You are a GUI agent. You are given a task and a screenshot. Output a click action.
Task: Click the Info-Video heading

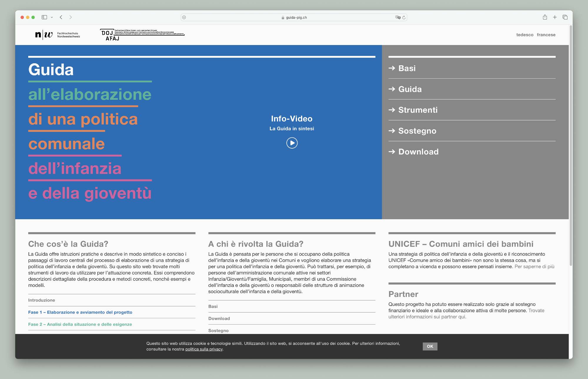click(292, 119)
